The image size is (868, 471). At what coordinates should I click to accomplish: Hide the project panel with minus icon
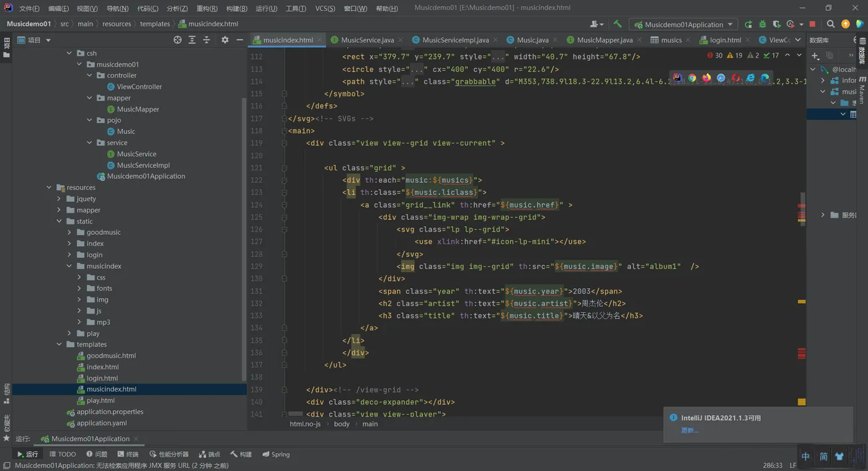pyautogui.click(x=239, y=40)
